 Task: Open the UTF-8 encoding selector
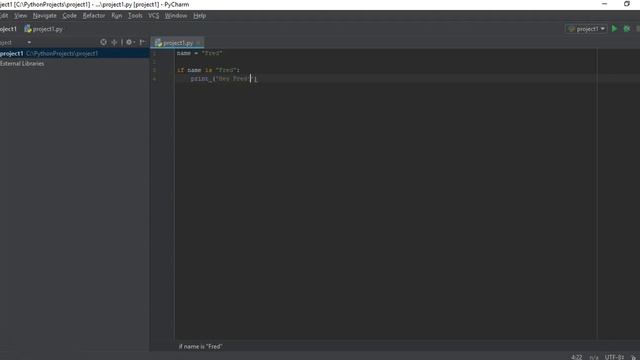click(614, 357)
